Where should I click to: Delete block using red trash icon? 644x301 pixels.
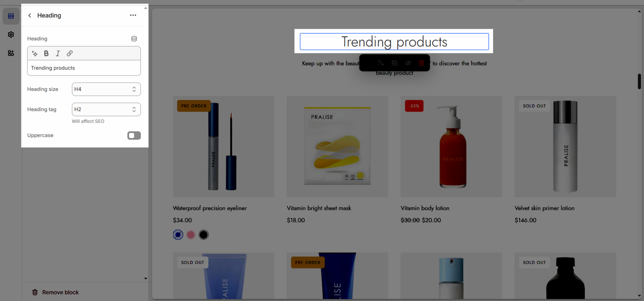click(x=421, y=63)
